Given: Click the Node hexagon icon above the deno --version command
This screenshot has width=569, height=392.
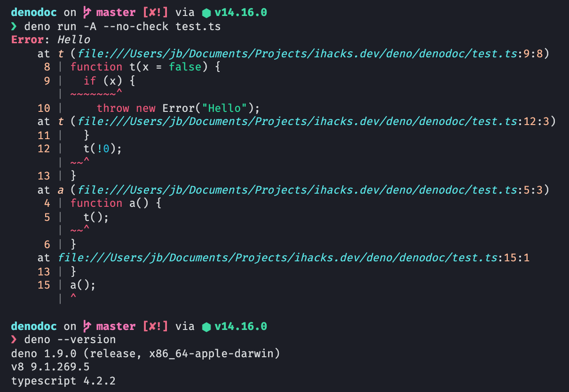Looking at the screenshot, I should [206, 327].
